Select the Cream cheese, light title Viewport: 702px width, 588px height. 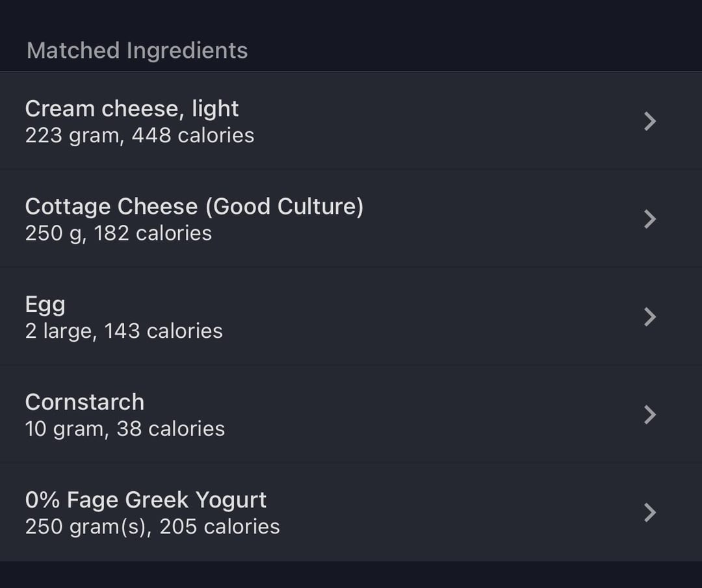pos(132,109)
